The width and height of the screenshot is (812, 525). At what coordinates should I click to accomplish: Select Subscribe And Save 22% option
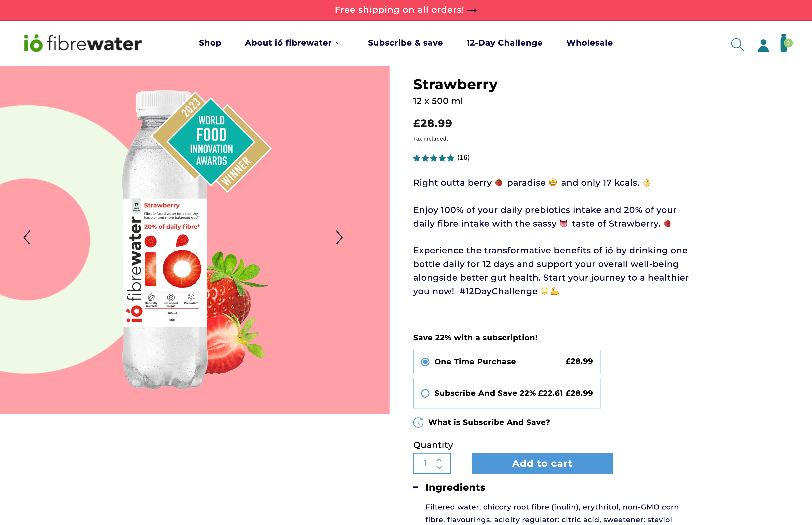(425, 393)
